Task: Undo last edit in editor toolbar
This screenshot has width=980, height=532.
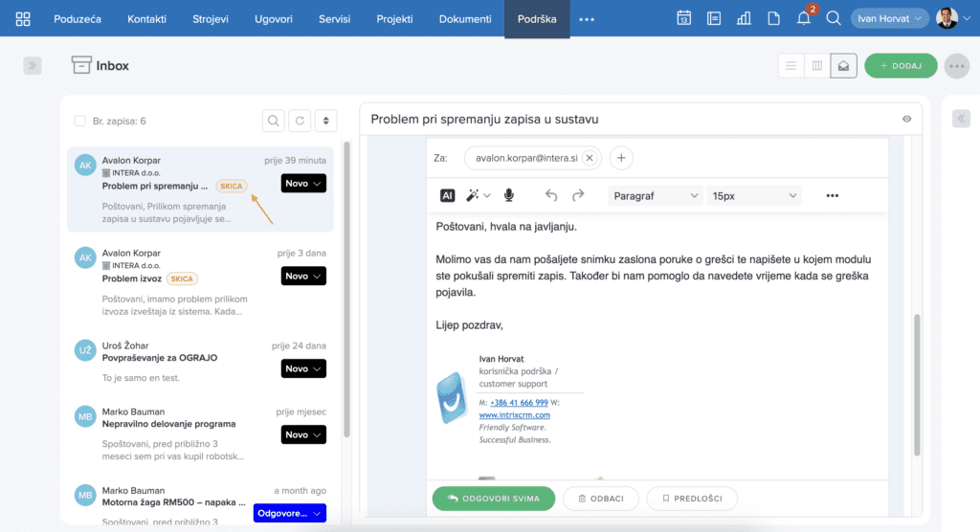Action: 550,195
